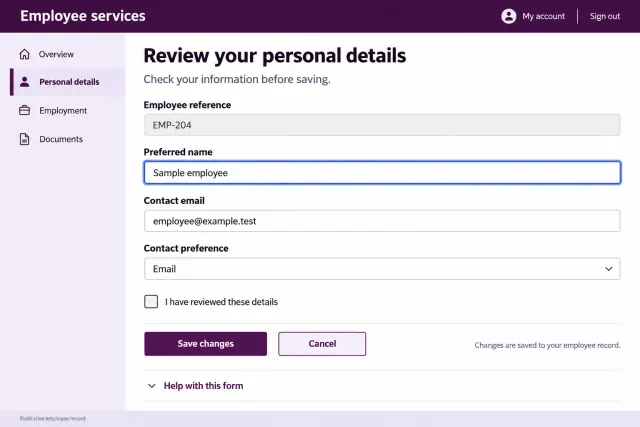
Task: Click the Check your information before saving text
Action: point(237,79)
